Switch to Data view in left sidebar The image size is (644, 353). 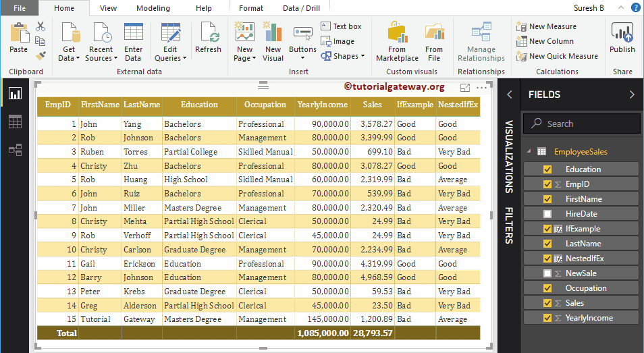tap(15, 122)
